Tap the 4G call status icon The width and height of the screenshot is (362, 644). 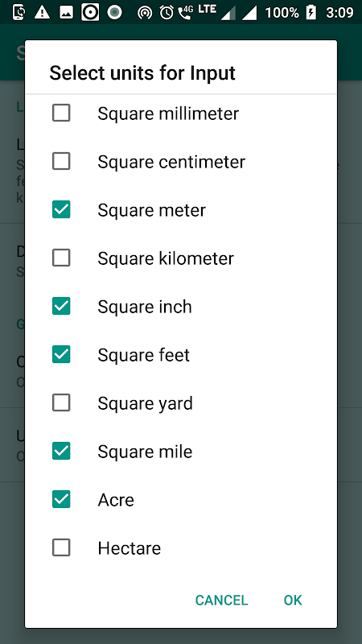(186, 12)
